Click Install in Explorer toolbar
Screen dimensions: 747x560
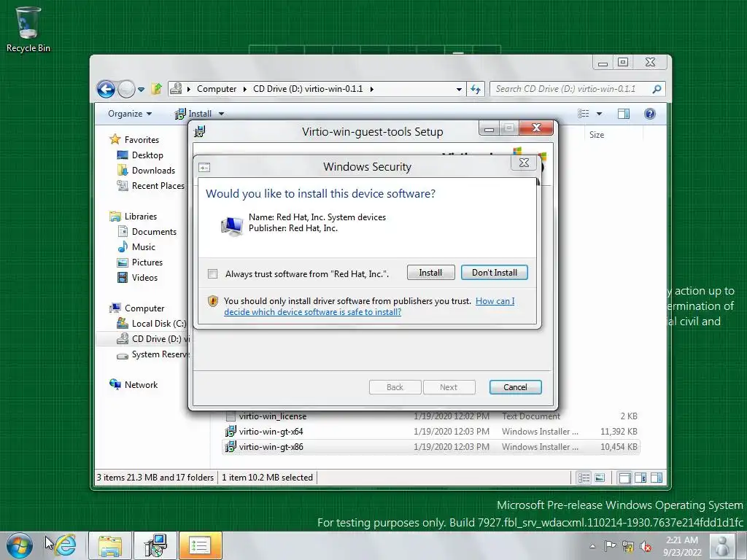tap(193, 113)
